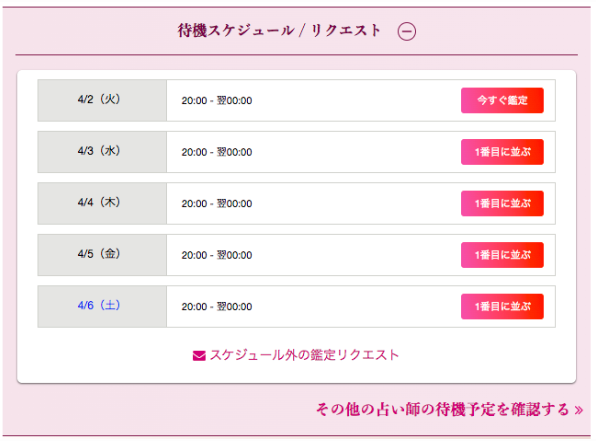Collapse the 待機スケジュール section with minus icon

pyautogui.click(x=406, y=31)
